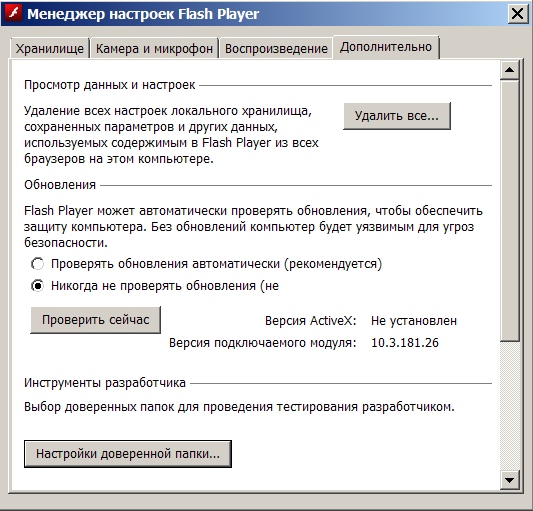Go to the Воспроизведение tab
This screenshot has width=533, height=511.
[x=276, y=49]
